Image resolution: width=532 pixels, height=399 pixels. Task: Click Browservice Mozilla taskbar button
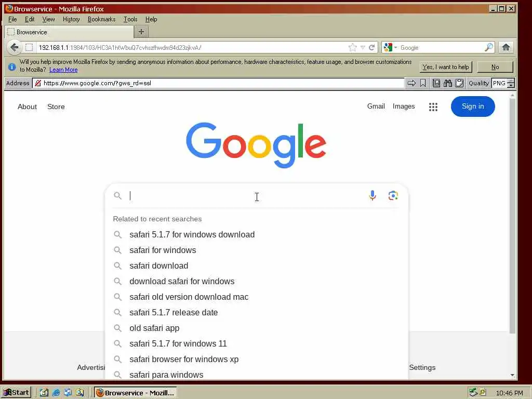point(135,393)
